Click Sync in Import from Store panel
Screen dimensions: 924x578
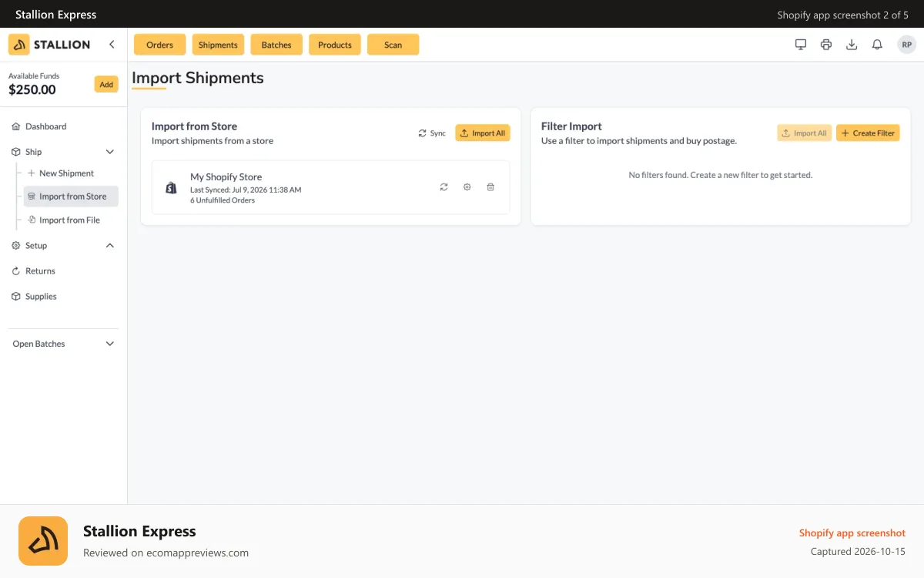[432, 133]
